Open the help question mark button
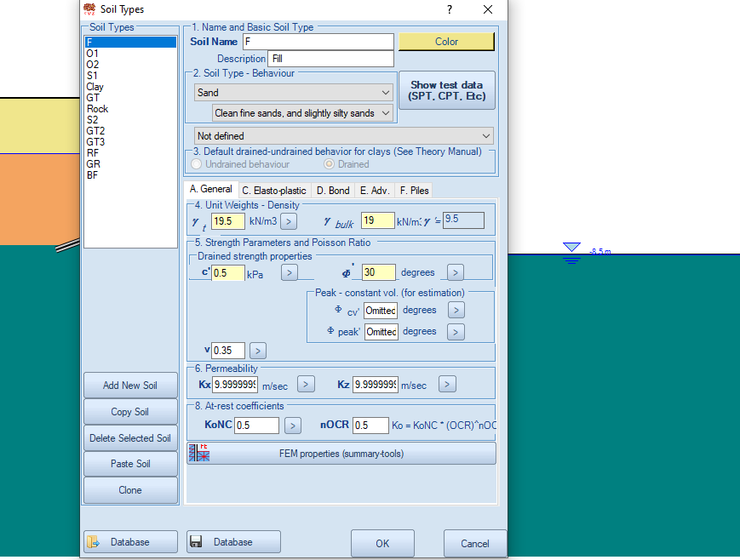Screen dimensions: 740x560 450,9
